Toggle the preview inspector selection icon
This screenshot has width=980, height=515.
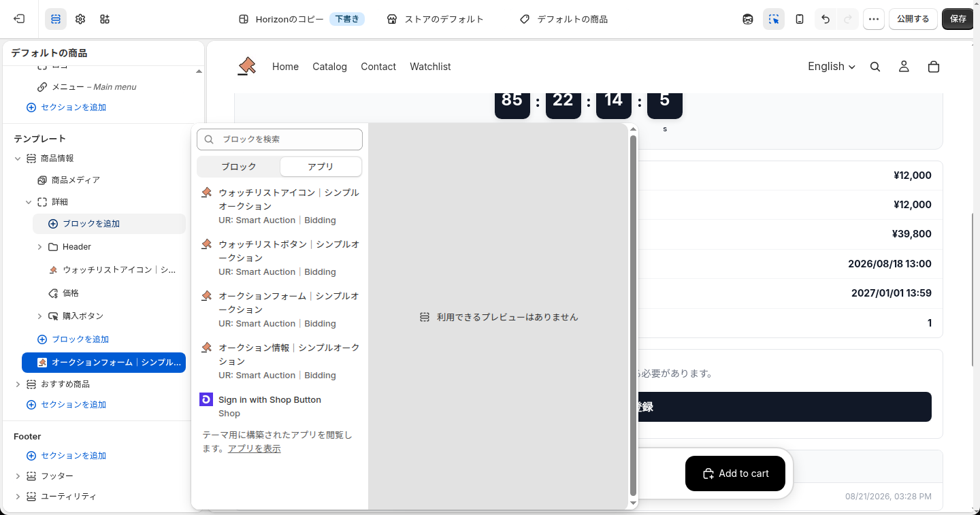(x=774, y=19)
